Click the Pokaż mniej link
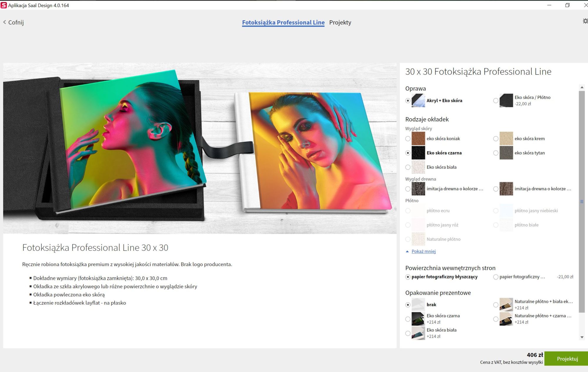 click(x=424, y=251)
